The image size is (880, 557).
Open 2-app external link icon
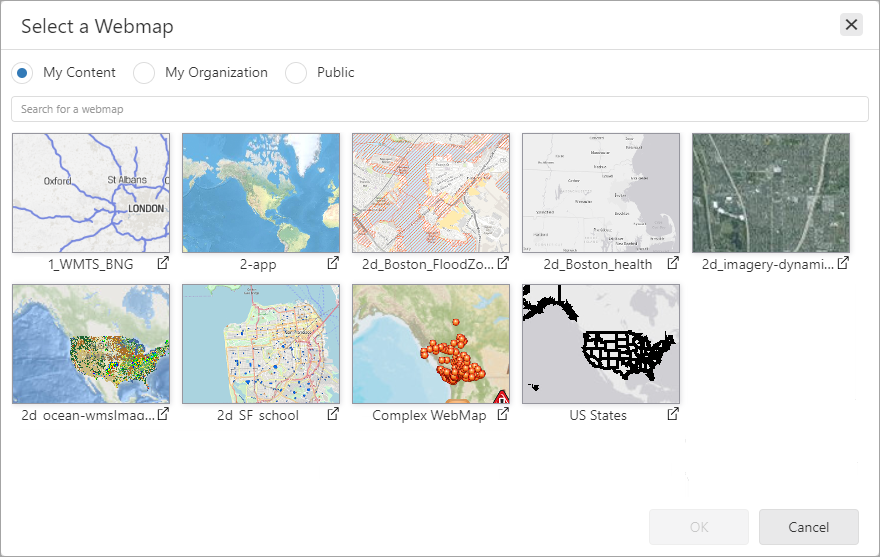333,263
